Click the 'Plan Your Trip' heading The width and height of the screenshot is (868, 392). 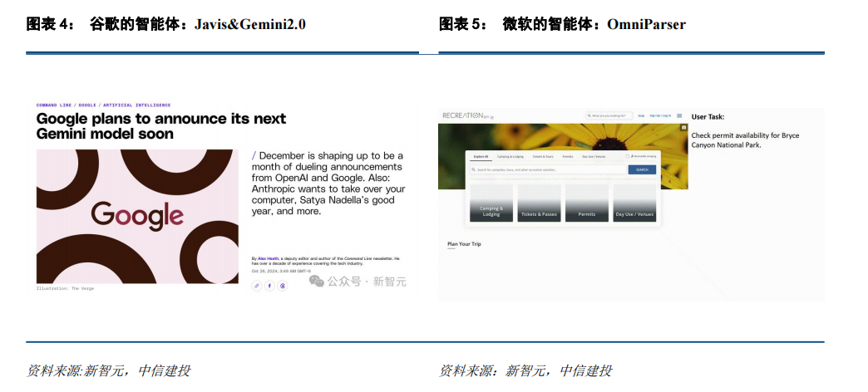pos(464,244)
